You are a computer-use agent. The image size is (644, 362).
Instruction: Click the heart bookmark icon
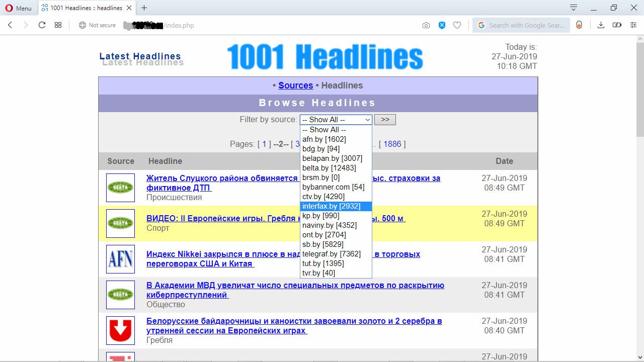click(x=457, y=25)
